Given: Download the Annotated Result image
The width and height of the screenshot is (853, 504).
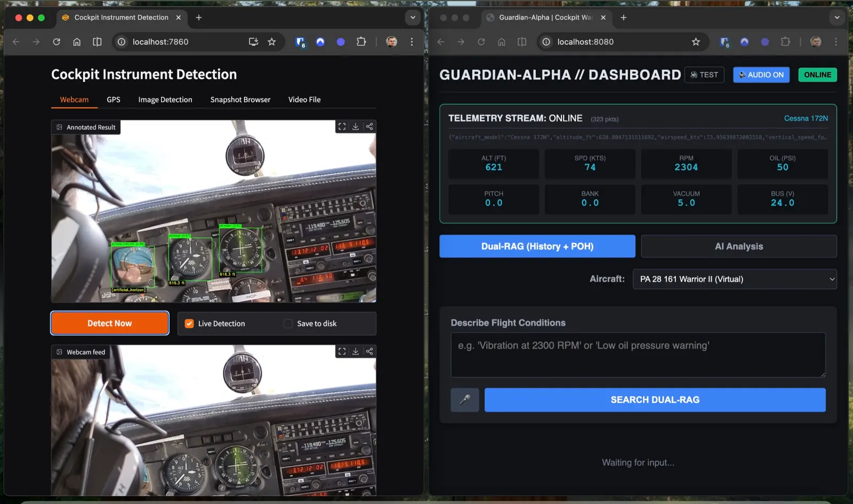Looking at the screenshot, I should click(x=356, y=127).
